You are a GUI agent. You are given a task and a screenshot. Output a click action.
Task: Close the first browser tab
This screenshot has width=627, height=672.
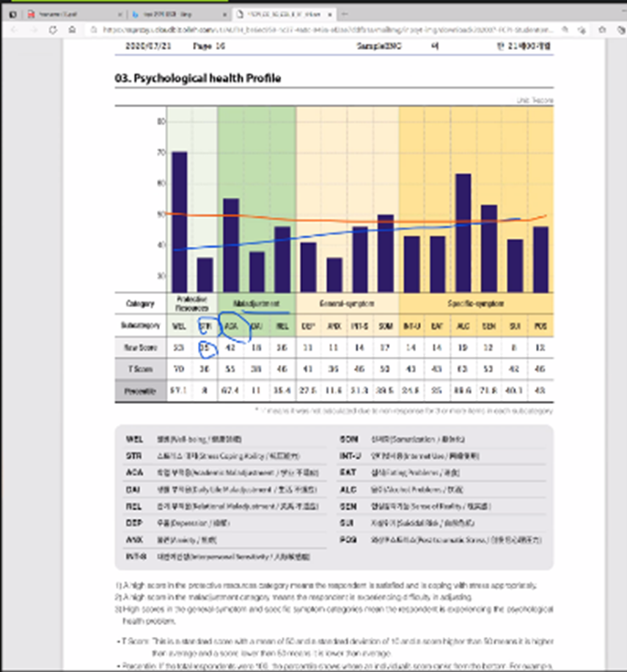tap(120, 15)
